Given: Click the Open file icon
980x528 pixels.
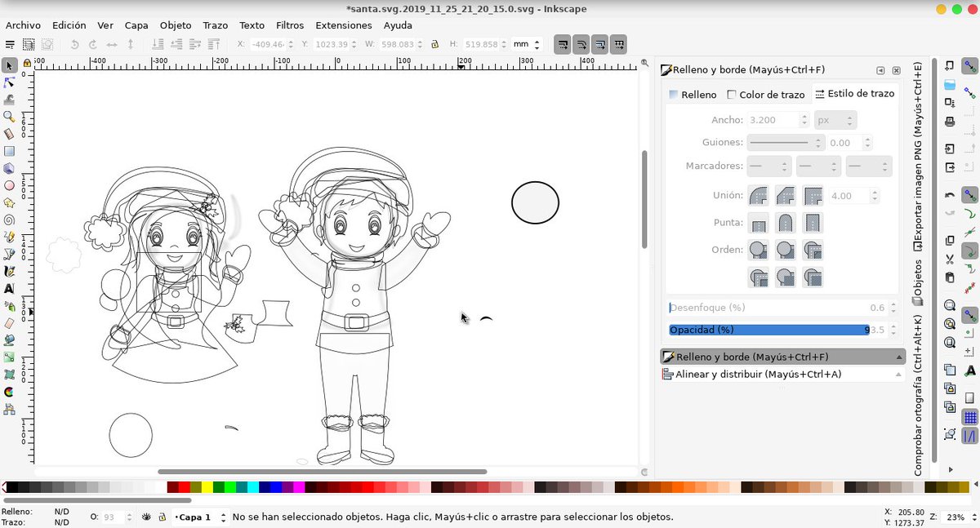Looking at the screenshot, I should [950, 84].
